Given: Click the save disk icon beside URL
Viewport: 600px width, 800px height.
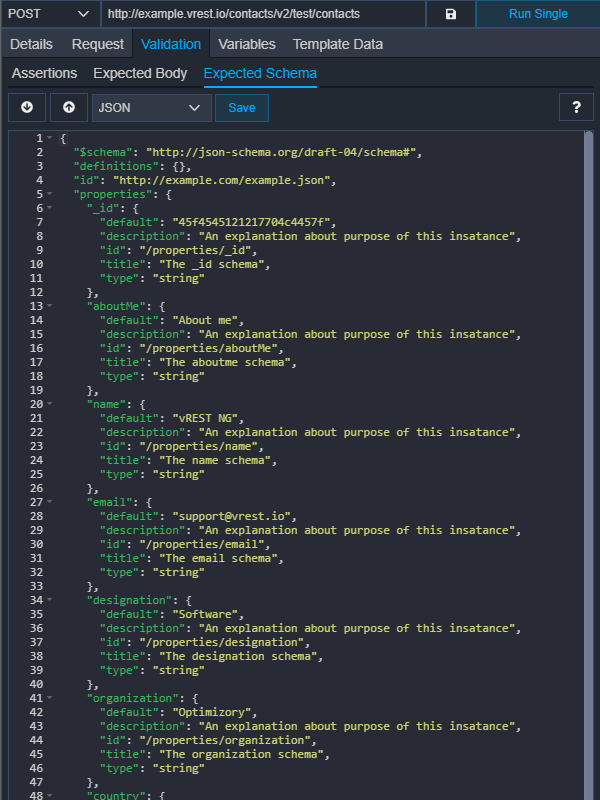Looking at the screenshot, I should coord(451,14).
